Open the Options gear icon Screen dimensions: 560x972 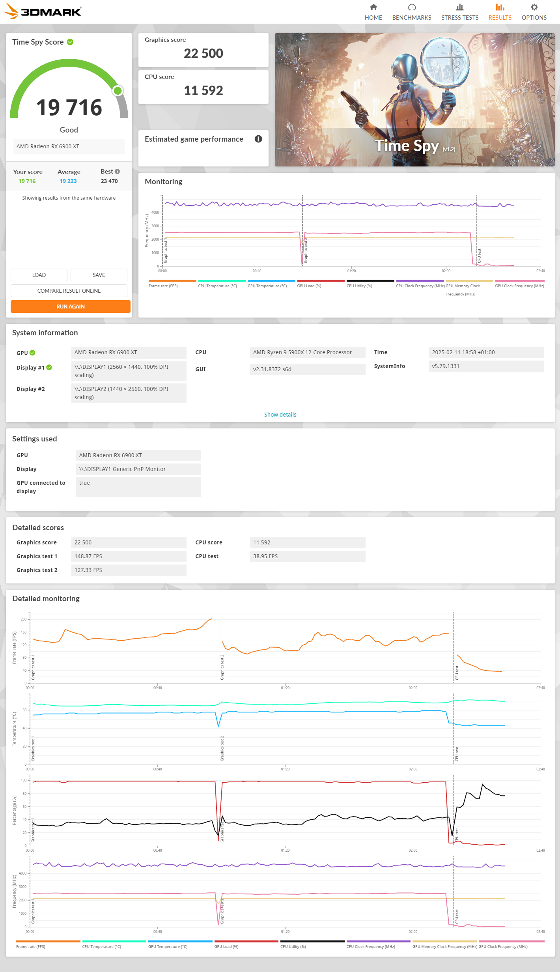[x=534, y=7]
